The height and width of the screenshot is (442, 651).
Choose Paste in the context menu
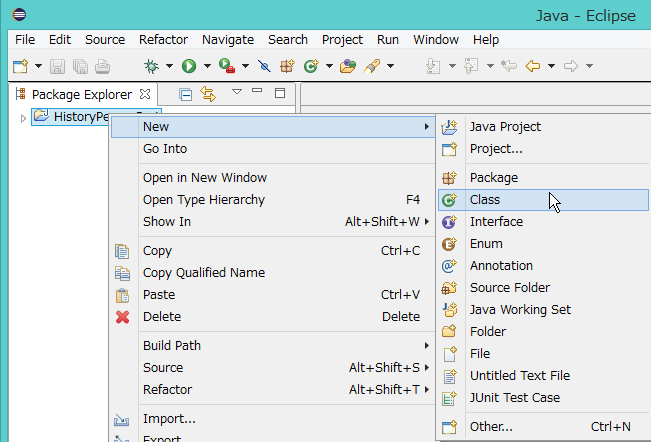[272, 295]
